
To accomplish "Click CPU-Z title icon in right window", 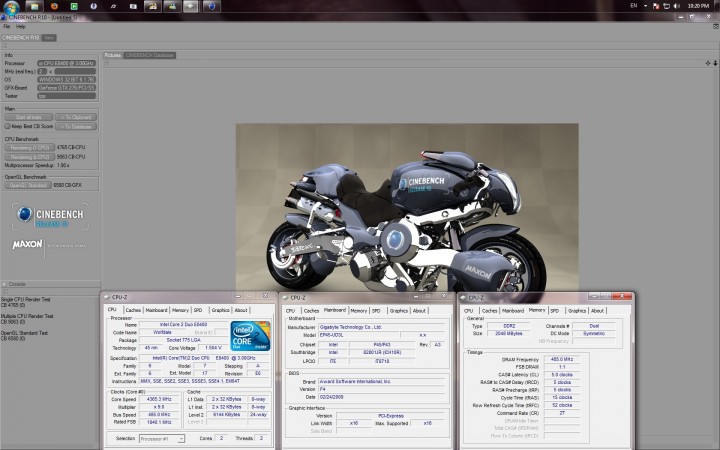I will pos(463,298).
